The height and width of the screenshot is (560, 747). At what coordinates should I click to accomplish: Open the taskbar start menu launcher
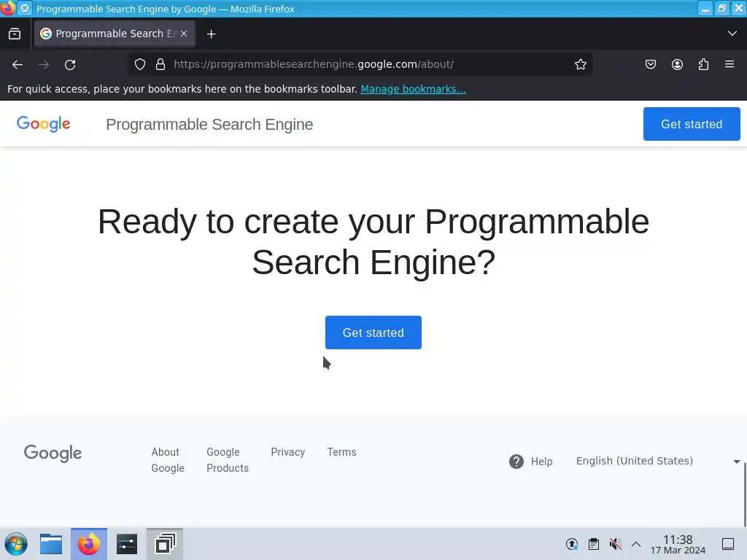point(16,544)
